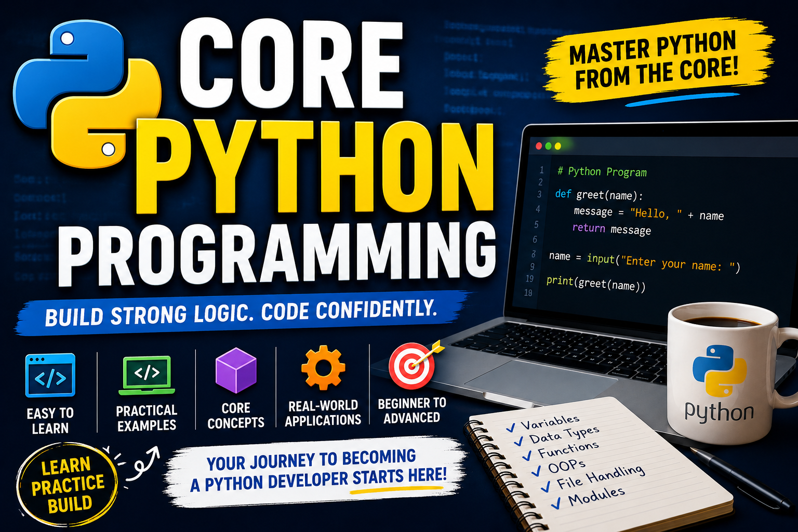Click the 'def greet(name):' code line
This screenshot has width=798, height=532.
[x=599, y=195]
